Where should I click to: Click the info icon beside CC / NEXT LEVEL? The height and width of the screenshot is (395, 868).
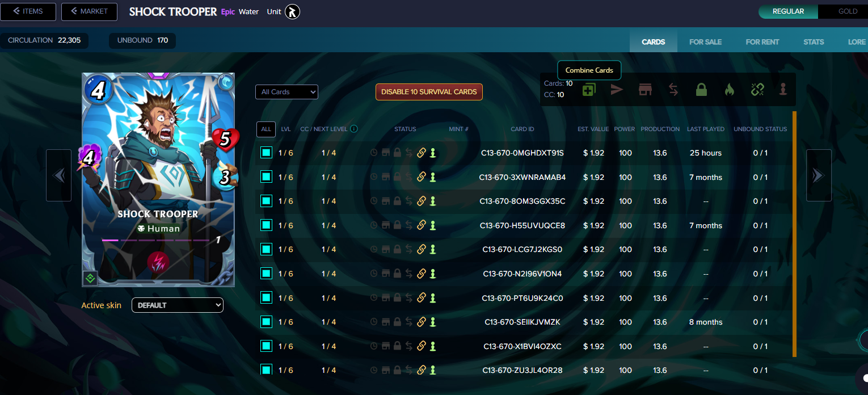(354, 129)
